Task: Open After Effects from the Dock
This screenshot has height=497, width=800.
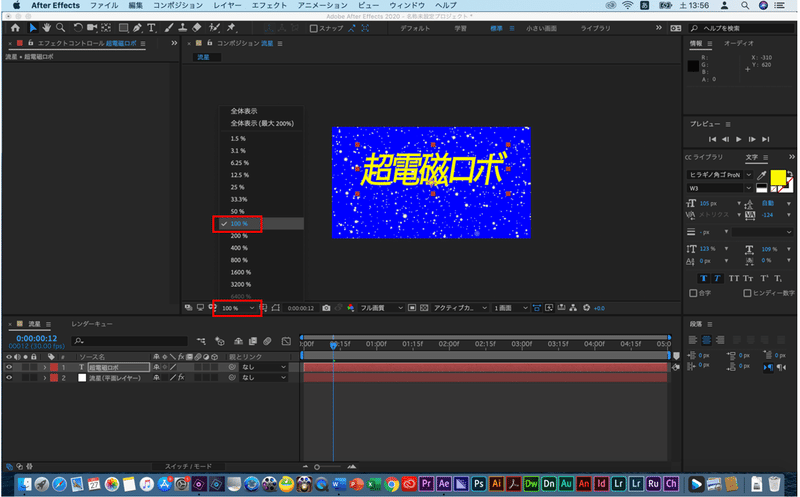Action: [444, 483]
